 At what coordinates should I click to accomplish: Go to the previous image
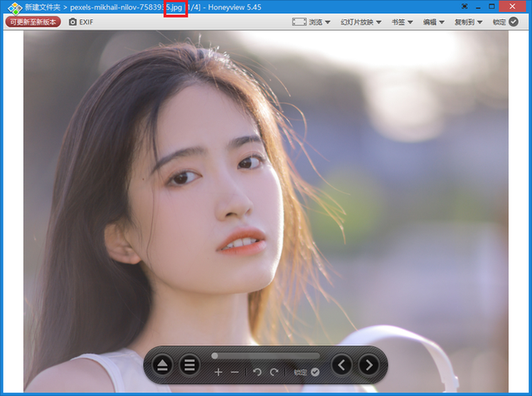342,365
